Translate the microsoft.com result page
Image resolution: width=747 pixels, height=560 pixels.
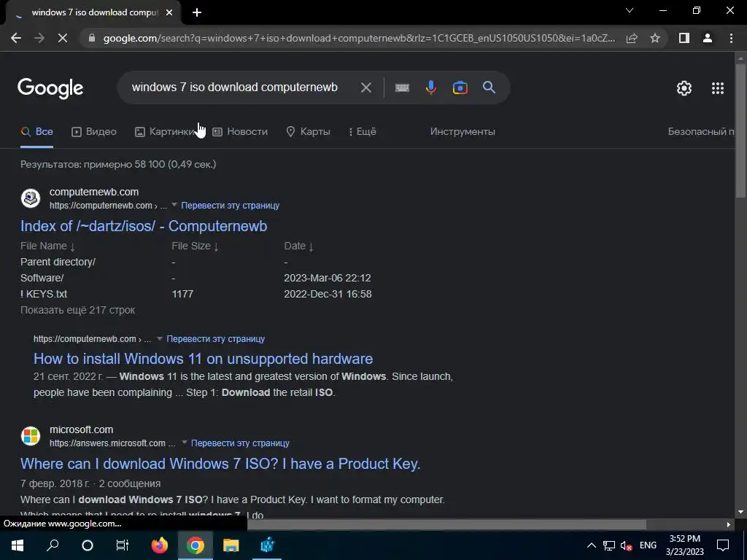click(x=240, y=443)
